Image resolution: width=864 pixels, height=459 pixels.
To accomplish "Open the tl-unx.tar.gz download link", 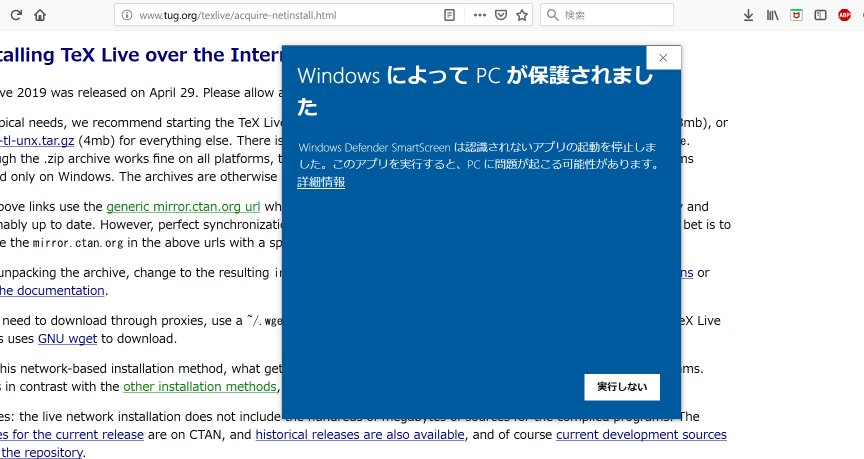I will [37, 141].
